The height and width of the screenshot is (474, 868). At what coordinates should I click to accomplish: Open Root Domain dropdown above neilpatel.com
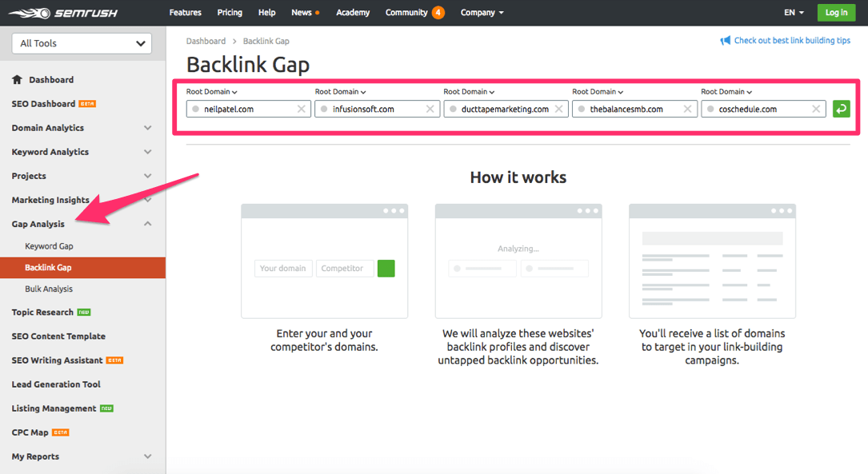pos(211,92)
